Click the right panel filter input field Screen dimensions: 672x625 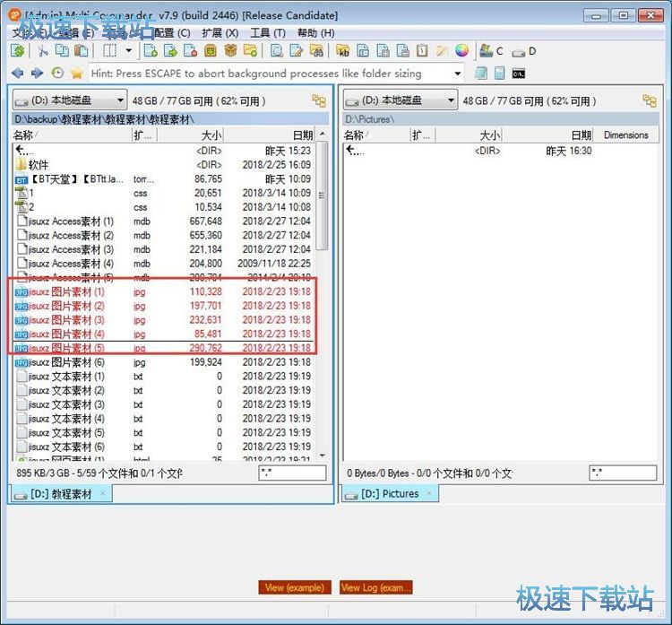pos(623,473)
